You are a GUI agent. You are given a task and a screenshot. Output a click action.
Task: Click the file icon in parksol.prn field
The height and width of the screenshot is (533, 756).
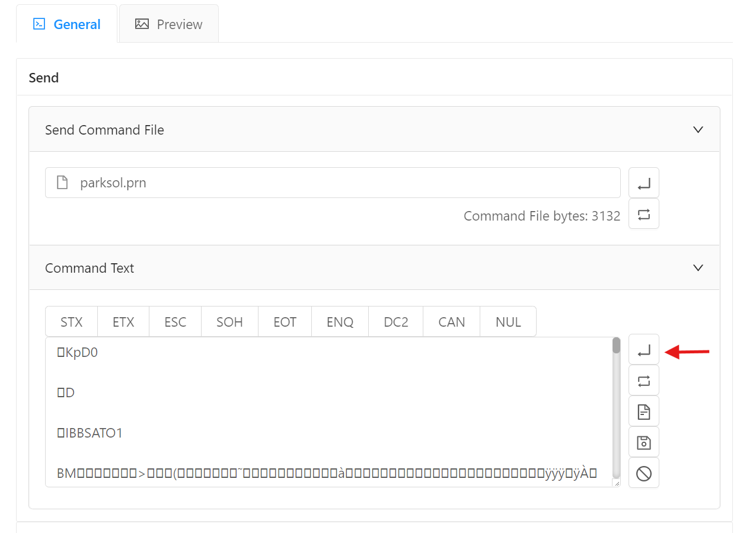(x=62, y=183)
